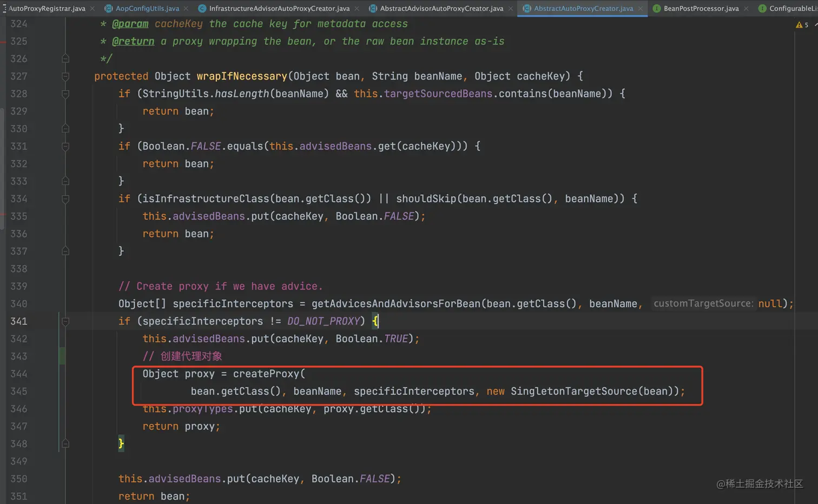The height and width of the screenshot is (504, 818).
Task: Click the fold end marker on line 330
Action: coord(65,129)
